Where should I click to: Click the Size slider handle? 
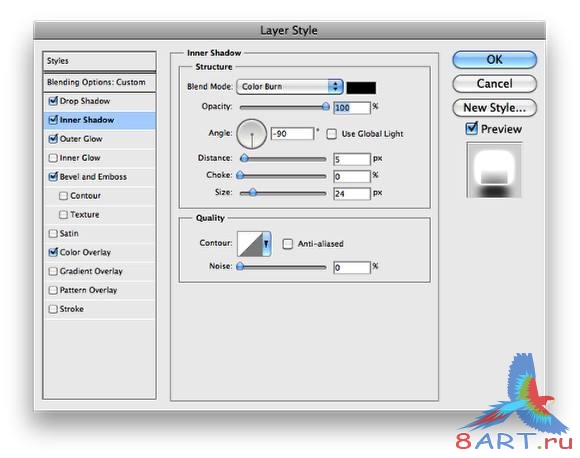click(x=252, y=193)
